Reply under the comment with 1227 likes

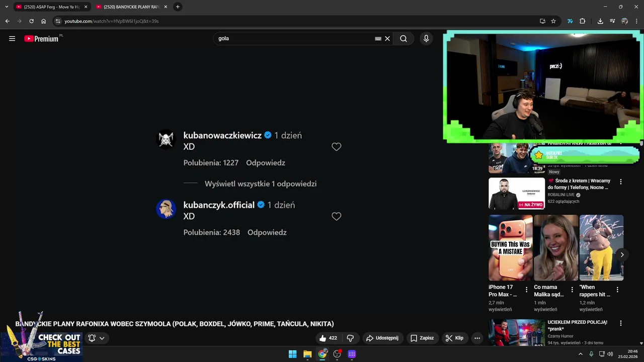point(266,163)
